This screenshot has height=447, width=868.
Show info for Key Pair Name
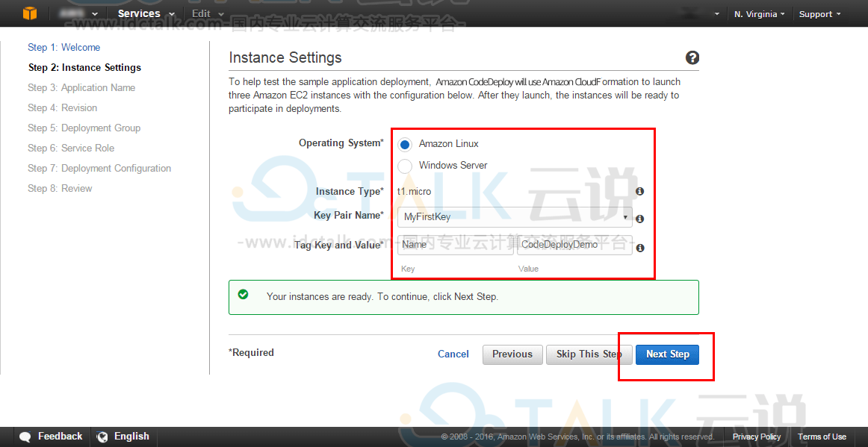640,219
